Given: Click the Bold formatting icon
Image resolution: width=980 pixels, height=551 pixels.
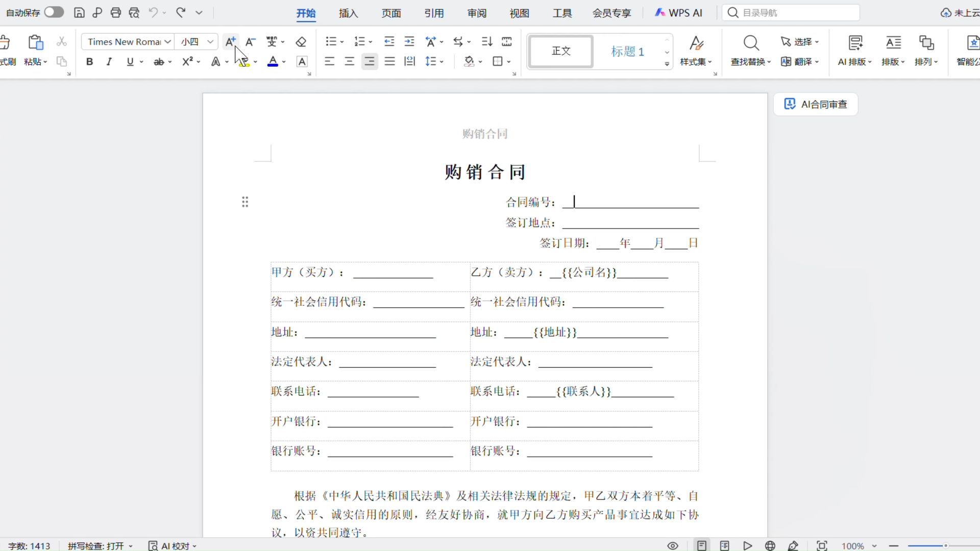Looking at the screenshot, I should tap(89, 62).
